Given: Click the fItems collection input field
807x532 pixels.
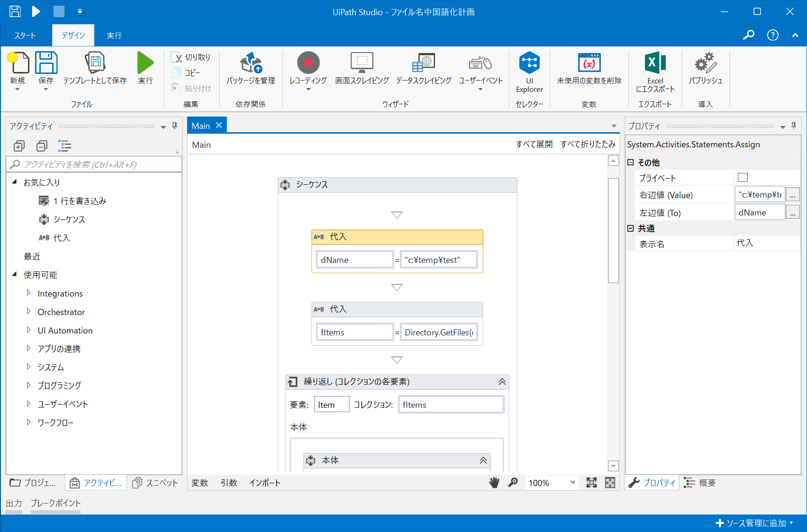Looking at the screenshot, I should tap(451, 405).
